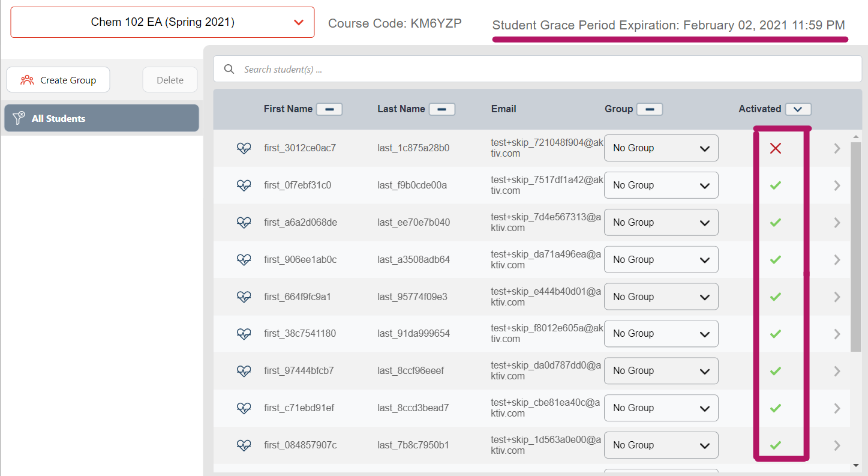Viewport: 868px width, 476px height.
Task: Toggle activation status for first_38c7541180
Action: tap(775, 333)
